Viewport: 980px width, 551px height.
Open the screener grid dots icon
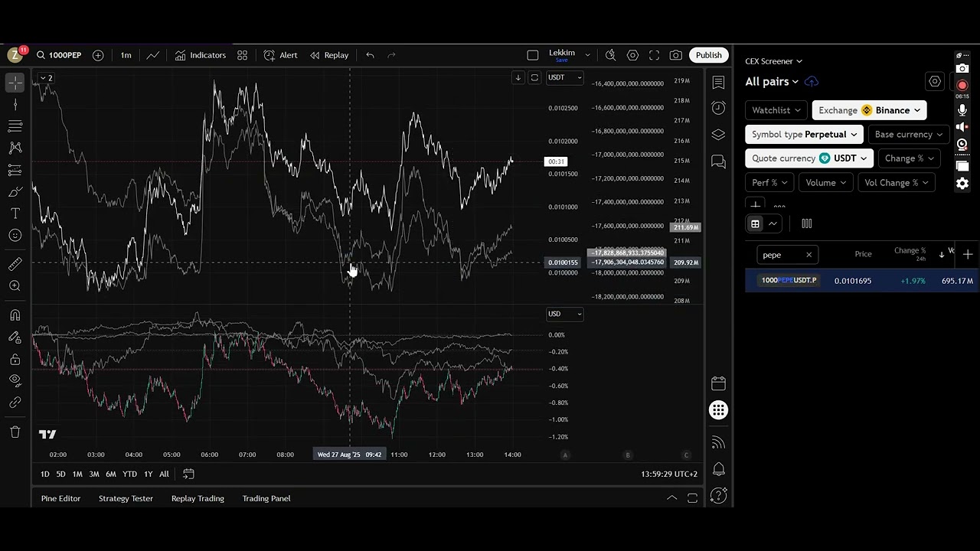pos(718,410)
